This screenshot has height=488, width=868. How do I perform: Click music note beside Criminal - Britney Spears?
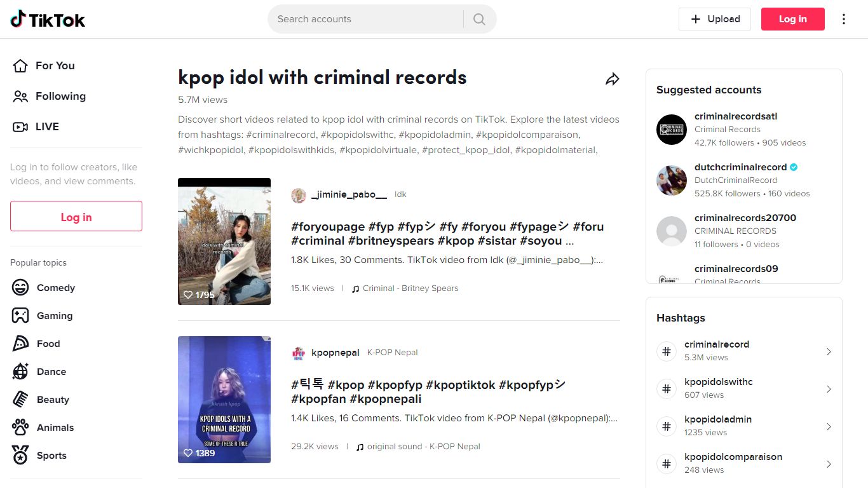click(x=356, y=288)
